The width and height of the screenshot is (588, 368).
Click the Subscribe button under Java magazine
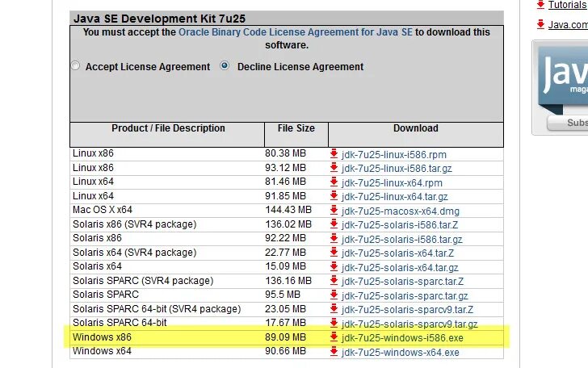(x=568, y=123)
